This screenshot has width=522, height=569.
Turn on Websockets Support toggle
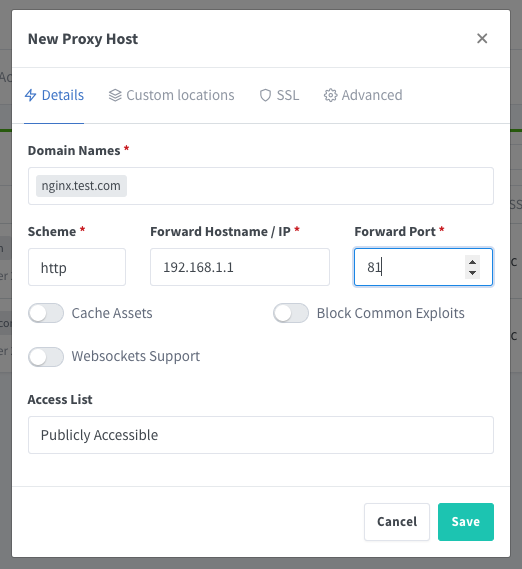[x=46, y=357]
